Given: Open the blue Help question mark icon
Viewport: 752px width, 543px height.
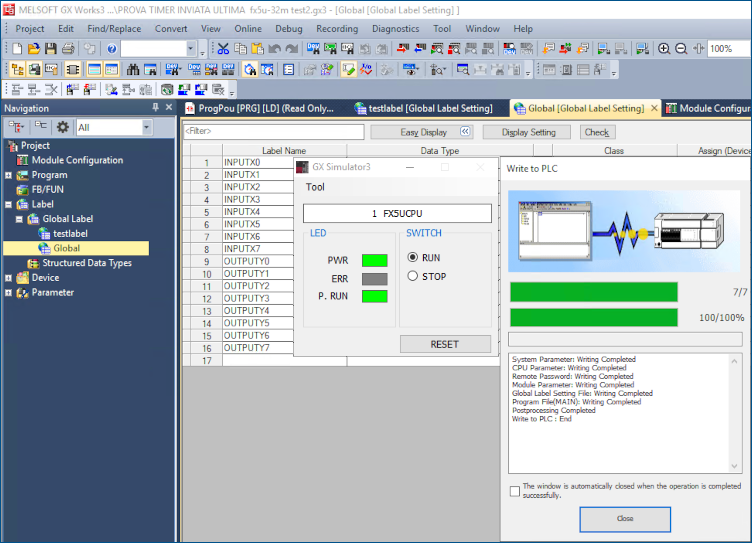Looking at the screenshot, I should click(x=112, y=48).
